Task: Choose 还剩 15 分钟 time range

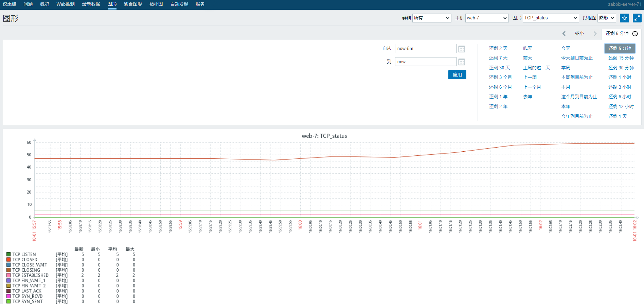Action: click(x=621, y=58)
